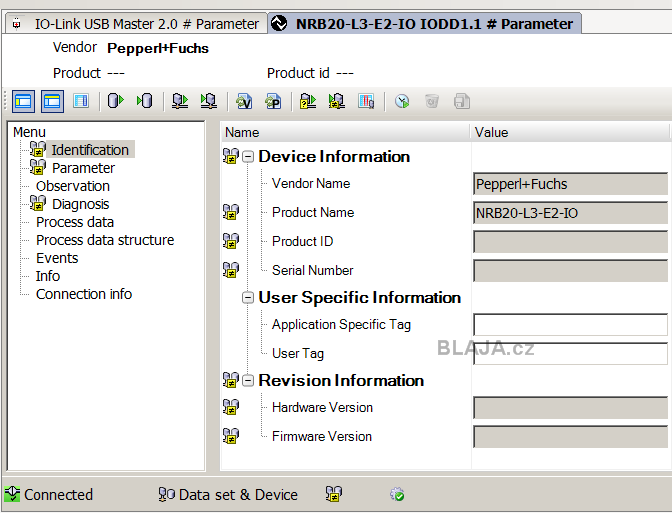672x513 pixels.
Task: Open Process data structure menu entry
Action: (x=105, y=240)
